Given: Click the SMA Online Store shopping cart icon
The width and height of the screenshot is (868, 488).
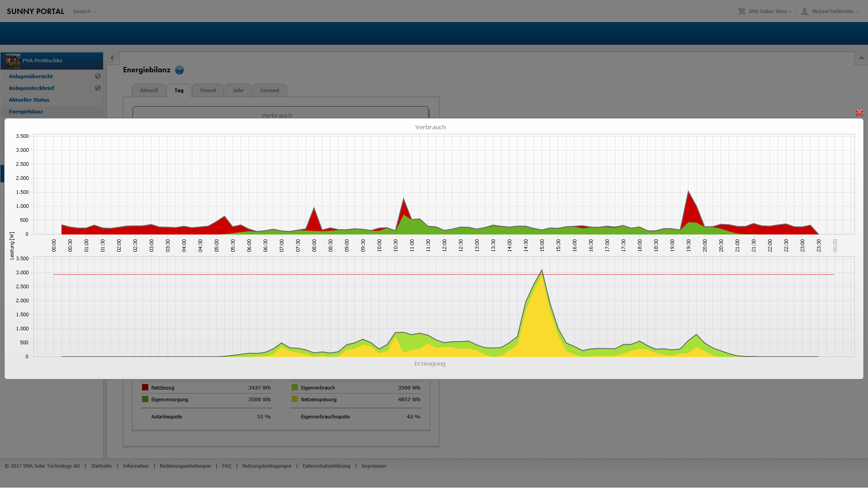Looking at the screenshot, I should click(741, 11).
